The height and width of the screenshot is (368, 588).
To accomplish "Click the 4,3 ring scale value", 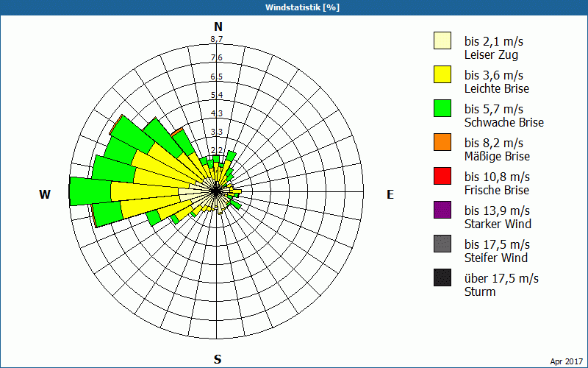I will [x=217, y=113].
